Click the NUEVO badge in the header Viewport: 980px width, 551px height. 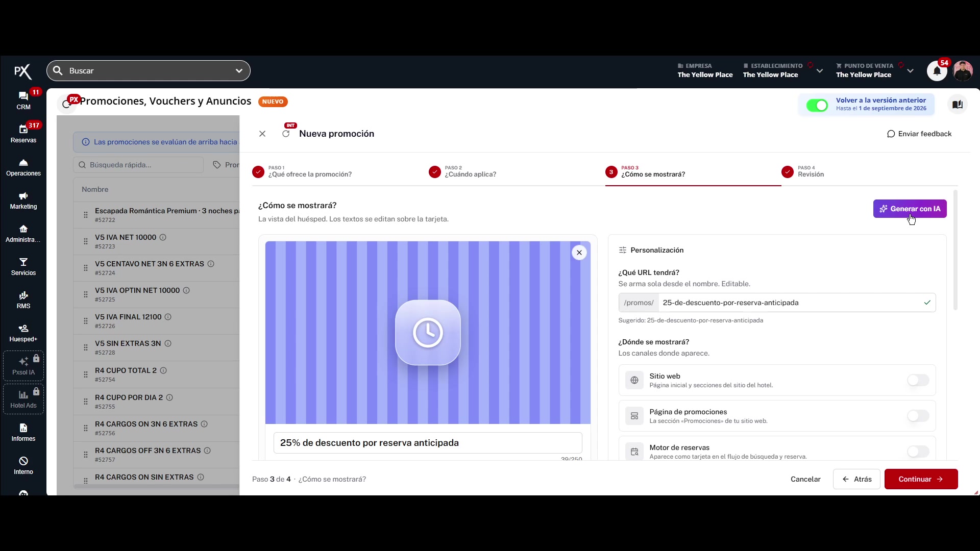click(x=273, y=102)
